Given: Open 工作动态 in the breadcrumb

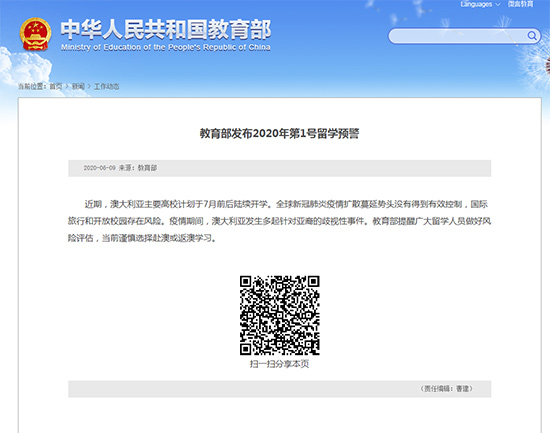Looking at the screenshot, I should coord(107,86).
